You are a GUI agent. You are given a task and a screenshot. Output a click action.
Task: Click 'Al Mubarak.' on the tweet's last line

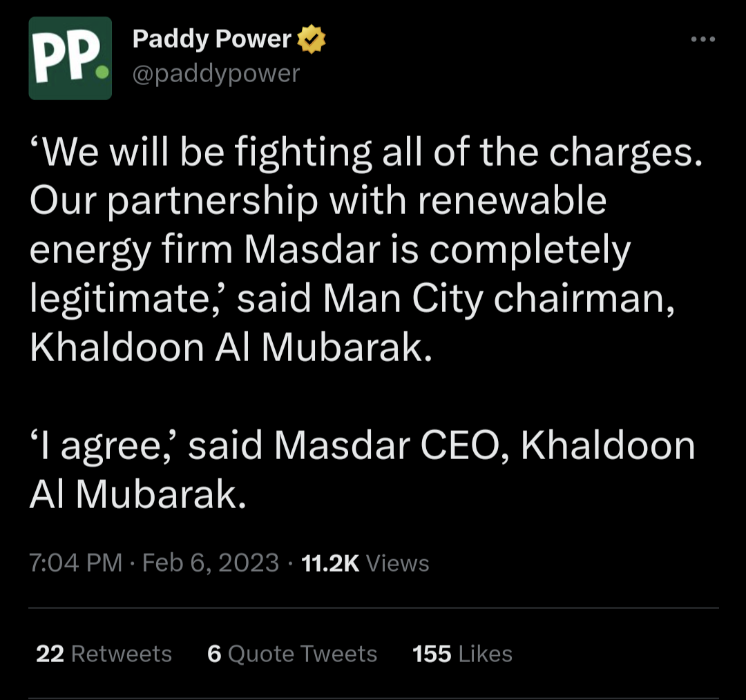(x=137, y=494)
